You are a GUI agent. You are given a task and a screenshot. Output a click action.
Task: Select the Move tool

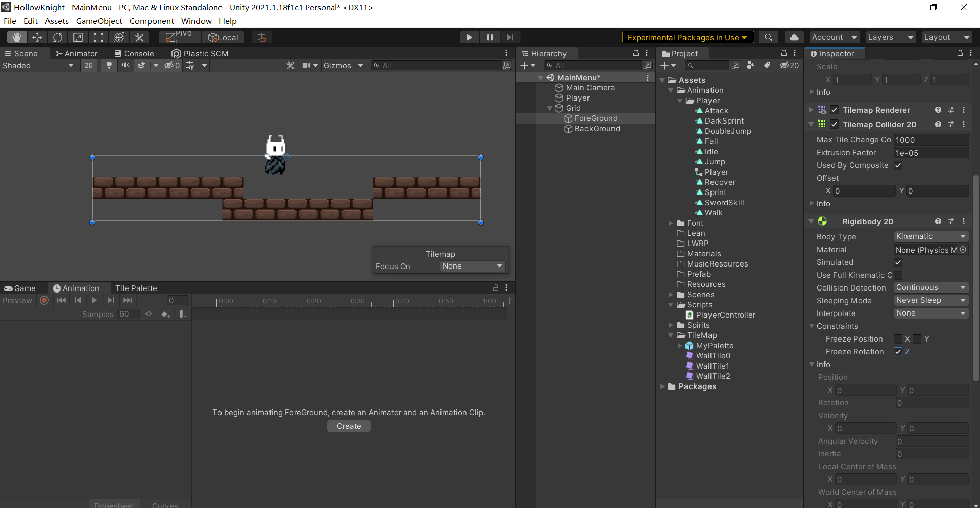coord(37,37)
